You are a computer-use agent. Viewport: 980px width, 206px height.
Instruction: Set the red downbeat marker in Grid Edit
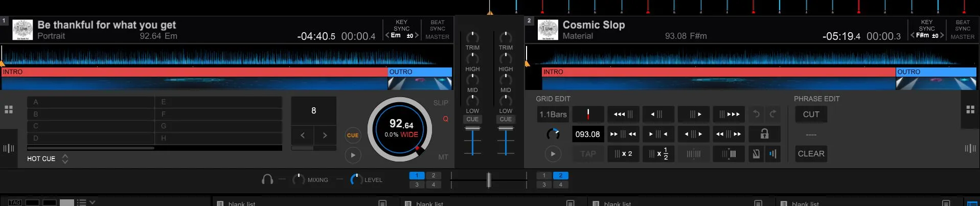point(588,114)
